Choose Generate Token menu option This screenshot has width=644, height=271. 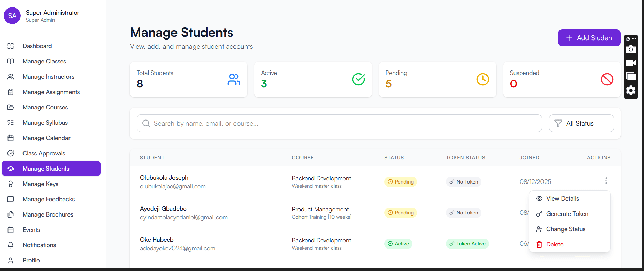pos(567,214)
